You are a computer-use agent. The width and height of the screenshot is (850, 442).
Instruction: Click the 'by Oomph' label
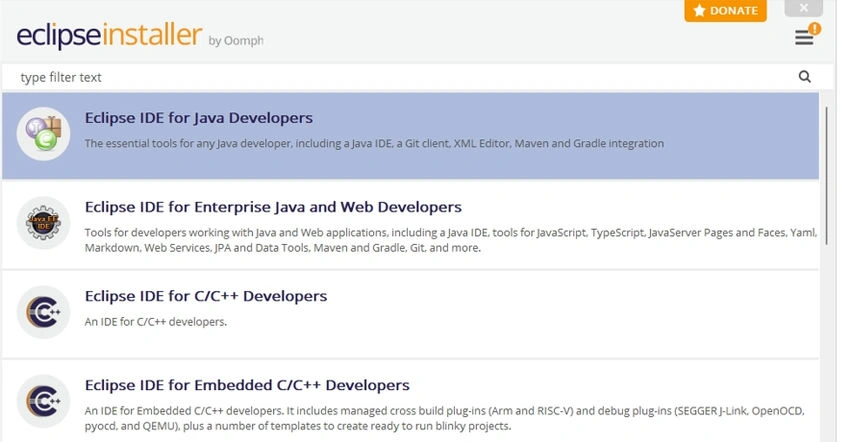click(236, 41)
